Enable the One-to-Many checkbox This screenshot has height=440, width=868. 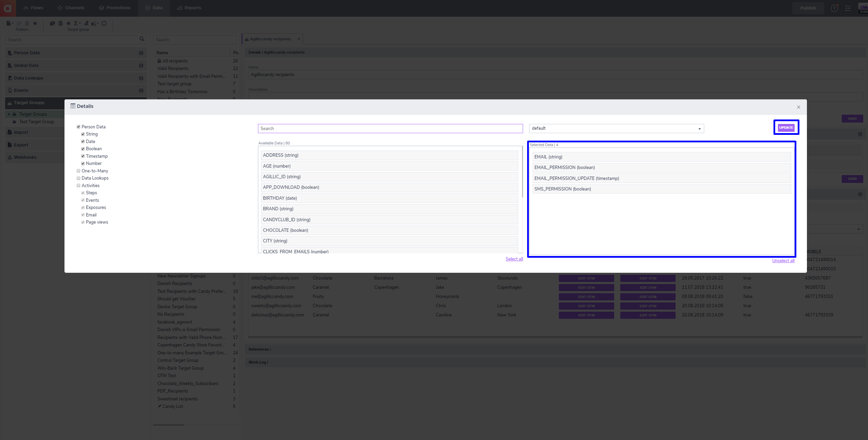[x=78, y=171]
